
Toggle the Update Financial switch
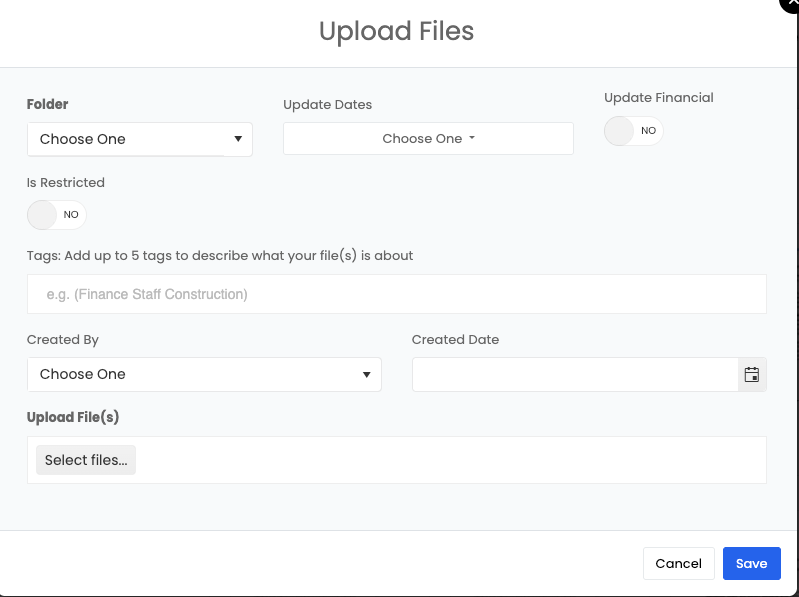(x=633, y=131)
